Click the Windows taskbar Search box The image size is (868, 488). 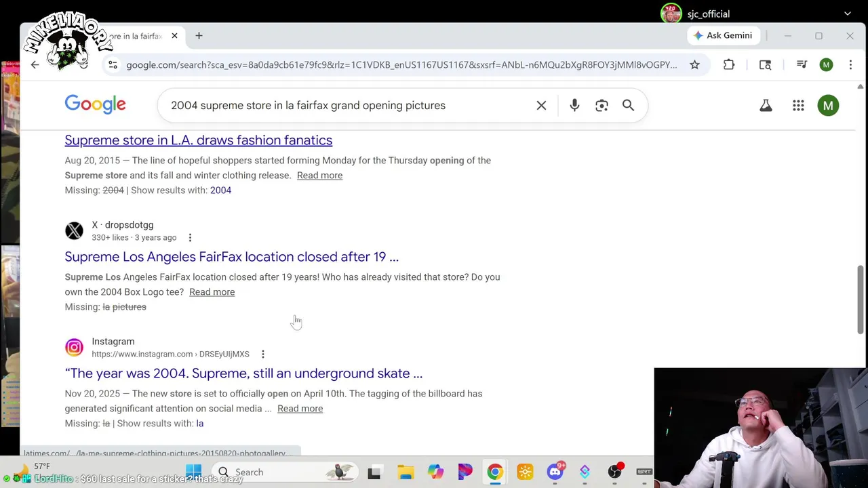285,472
